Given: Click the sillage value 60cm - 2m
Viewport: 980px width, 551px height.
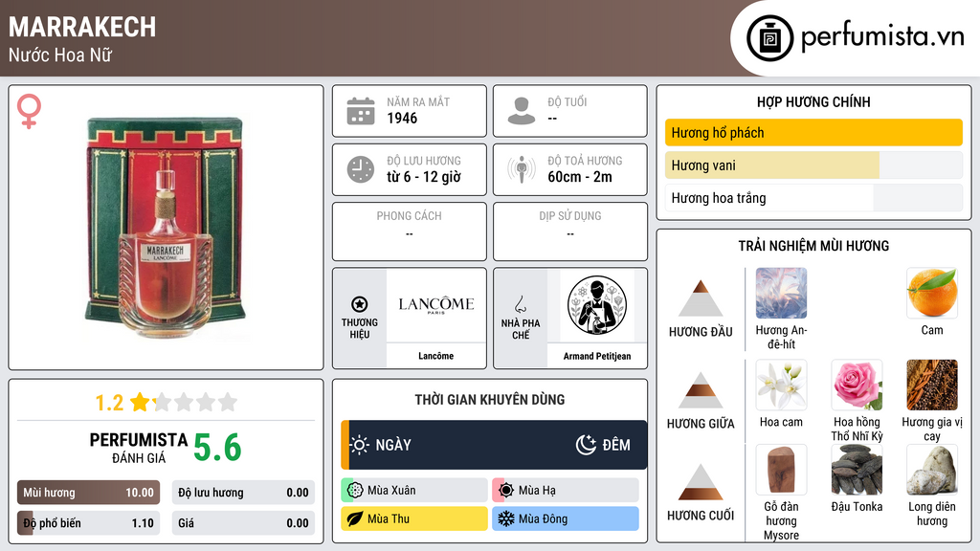Looking at the screenshot, I should pyautogui.click(x=580, y=177).
